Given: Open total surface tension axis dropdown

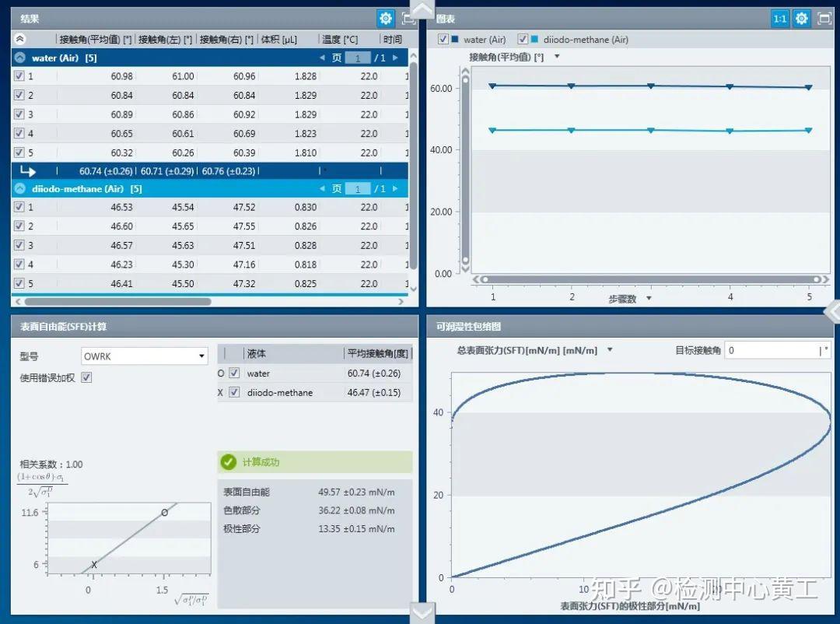Looking at the screenshot, I should click(x=610, y=350).
